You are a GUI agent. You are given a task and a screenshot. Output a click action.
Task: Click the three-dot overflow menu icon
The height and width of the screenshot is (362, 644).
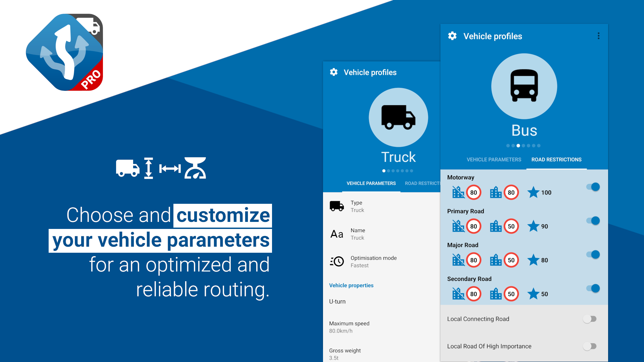[x=598, y=36]
